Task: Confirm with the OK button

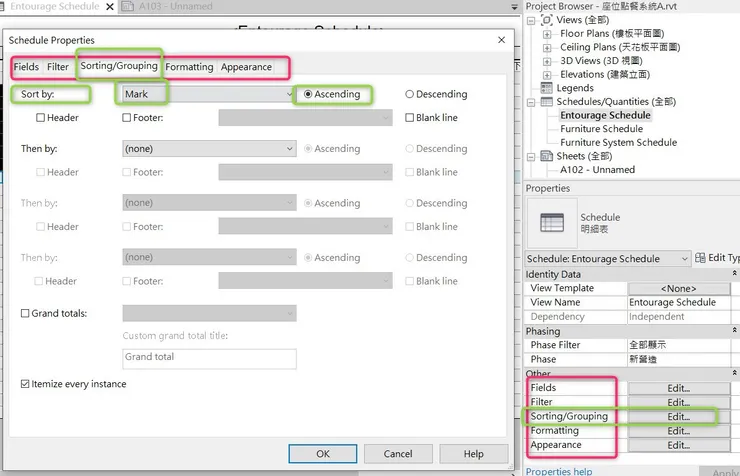Action: click(323, 454)
